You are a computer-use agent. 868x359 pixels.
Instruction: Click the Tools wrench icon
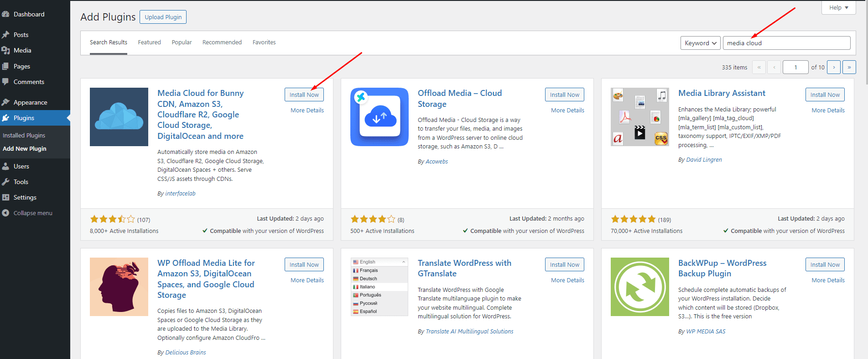tap(5, 182)
